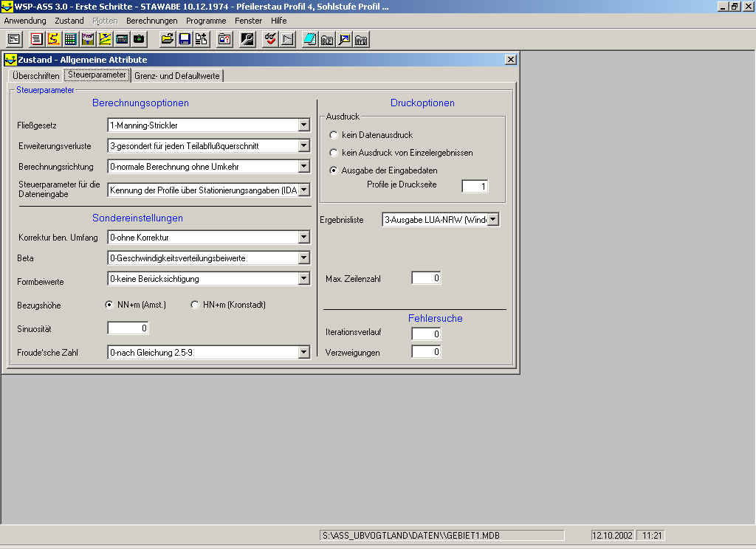Image resolution: width=756 pixels, height=549 pixels.
Task: Choose NN+m (Amst.) as Bezugshöhe
Action: [109, 305]
